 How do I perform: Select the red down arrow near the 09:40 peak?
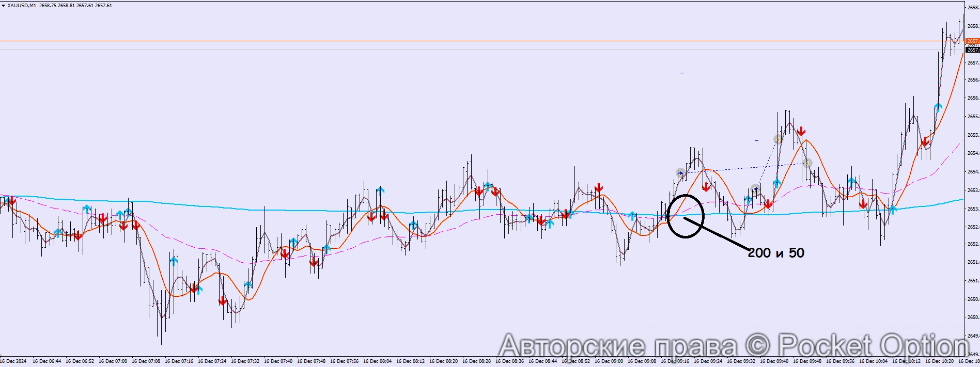[801, 131]
